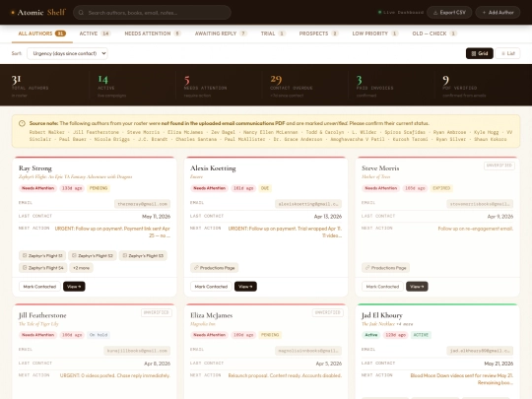Click Jad El Khoury's email address
Image resolution: width=532 pixels, height=399 pixels.
(480, 351)
